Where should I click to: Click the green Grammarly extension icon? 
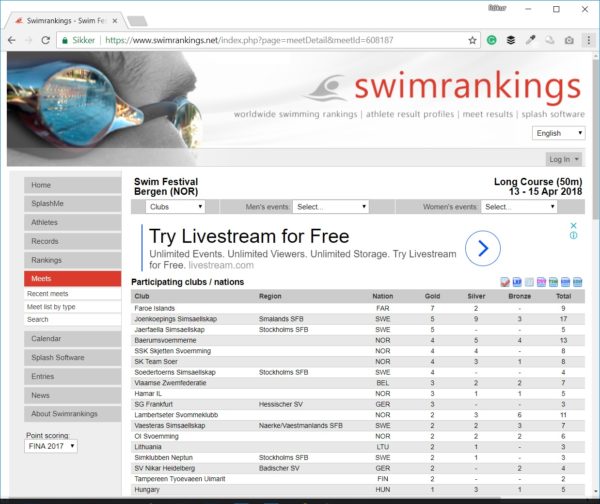tap(492, 40)
